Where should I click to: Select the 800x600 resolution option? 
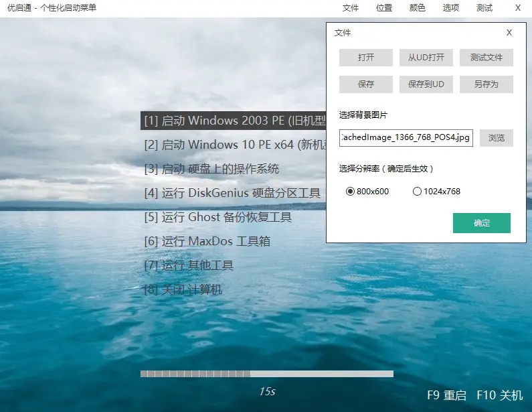coord(350,192)
